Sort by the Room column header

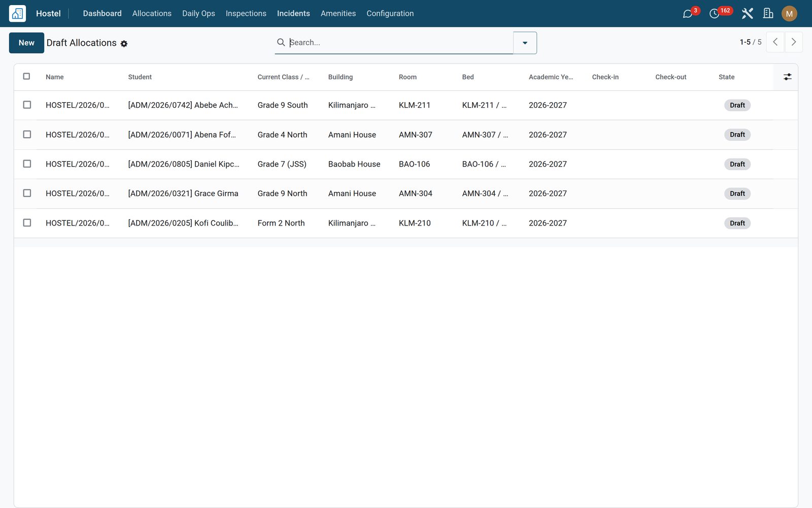point(408,77)
